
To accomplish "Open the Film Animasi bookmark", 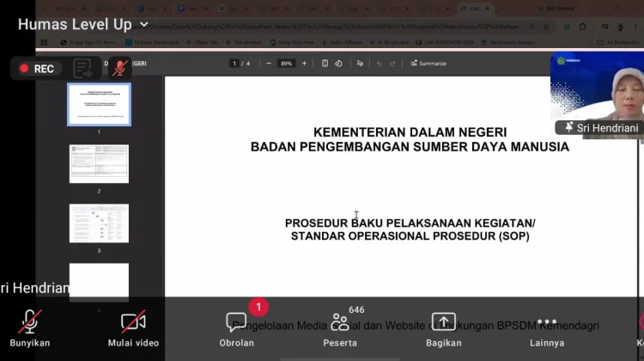I will coord(244,42).
